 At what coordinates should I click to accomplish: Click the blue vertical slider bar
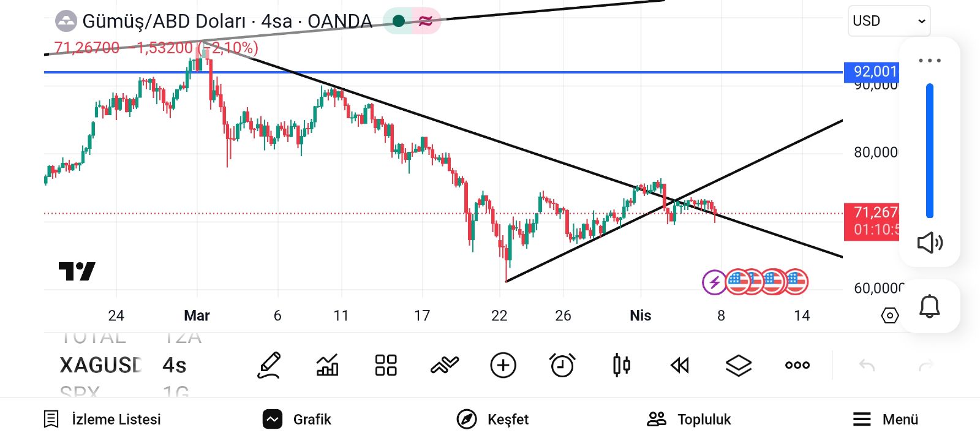click(929, 151)
